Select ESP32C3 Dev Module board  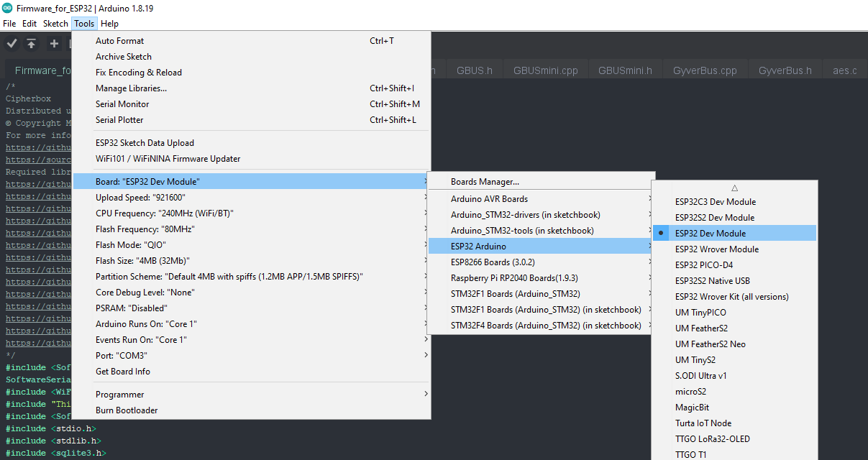(734, 202)
